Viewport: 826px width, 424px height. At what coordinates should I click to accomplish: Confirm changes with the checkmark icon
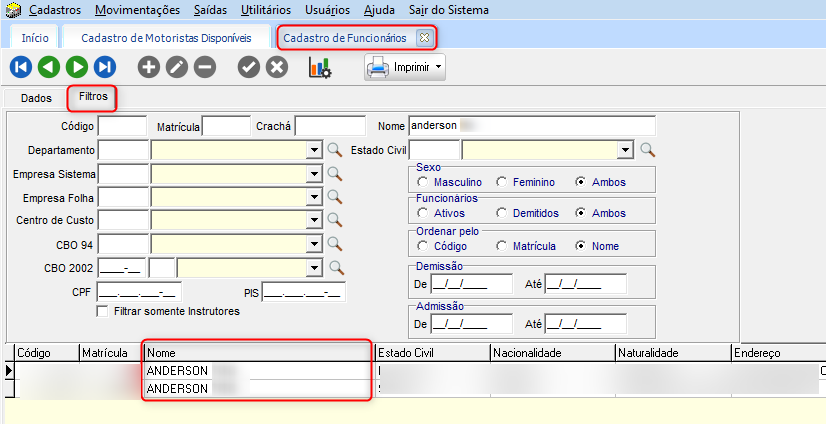(x=248, y=68)
